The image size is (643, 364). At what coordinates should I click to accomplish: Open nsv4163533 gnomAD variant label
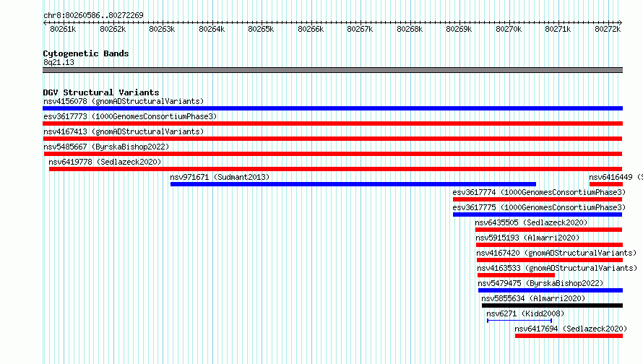557,268
